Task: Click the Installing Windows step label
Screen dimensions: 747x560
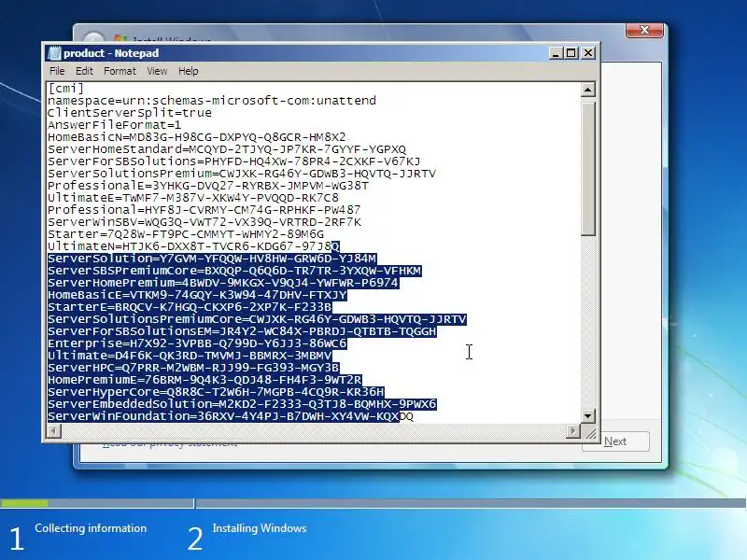Action: point(260,528)
